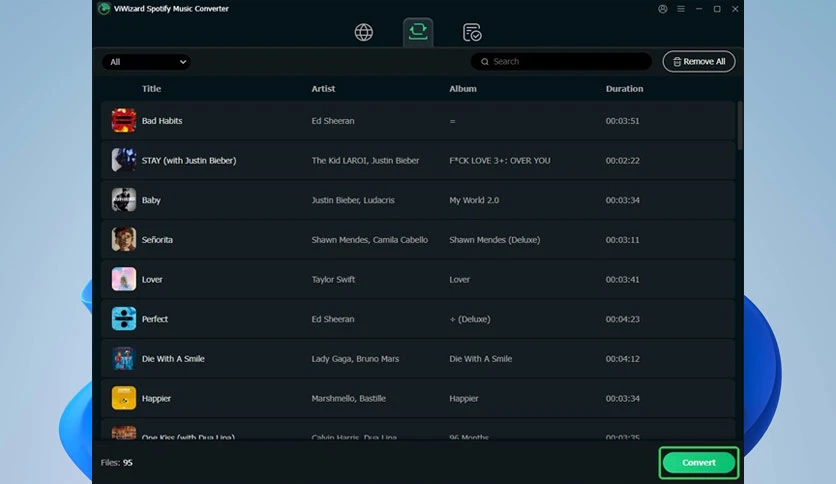Screen dimensions: 836x484
Task: Click the ViWizard app logo icon
Action: tap(104, 9)
